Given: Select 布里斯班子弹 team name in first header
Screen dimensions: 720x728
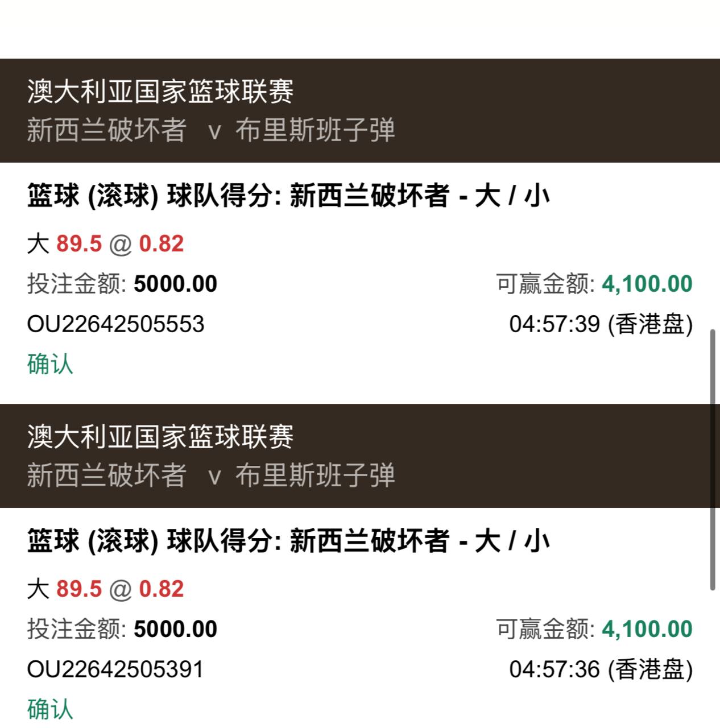Looking at the screenshot, I should point(315,130).
